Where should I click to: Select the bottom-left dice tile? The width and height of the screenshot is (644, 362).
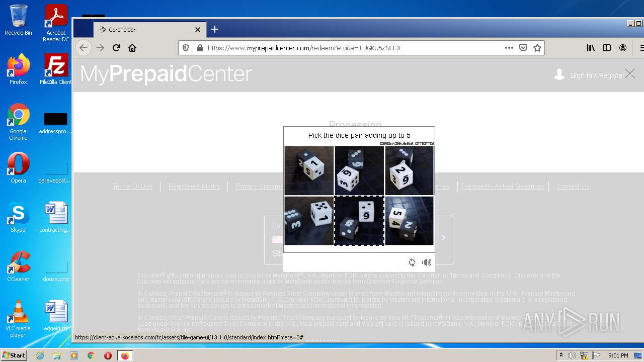click(309, 221)
